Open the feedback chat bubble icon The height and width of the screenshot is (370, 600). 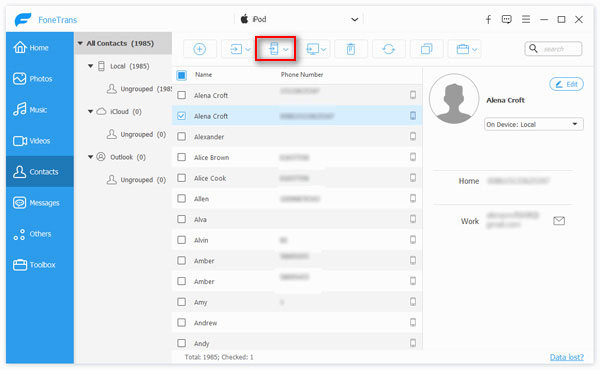(507, 20)
